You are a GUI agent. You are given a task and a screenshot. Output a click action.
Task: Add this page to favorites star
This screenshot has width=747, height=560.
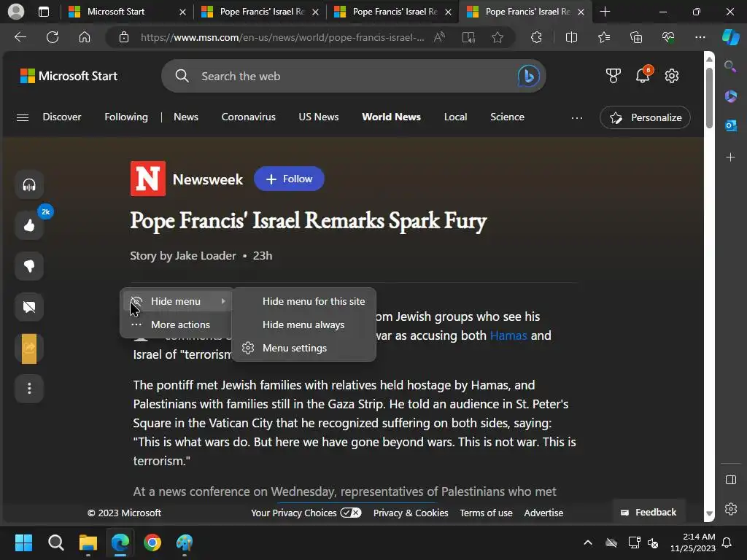[x=498, y=37]
